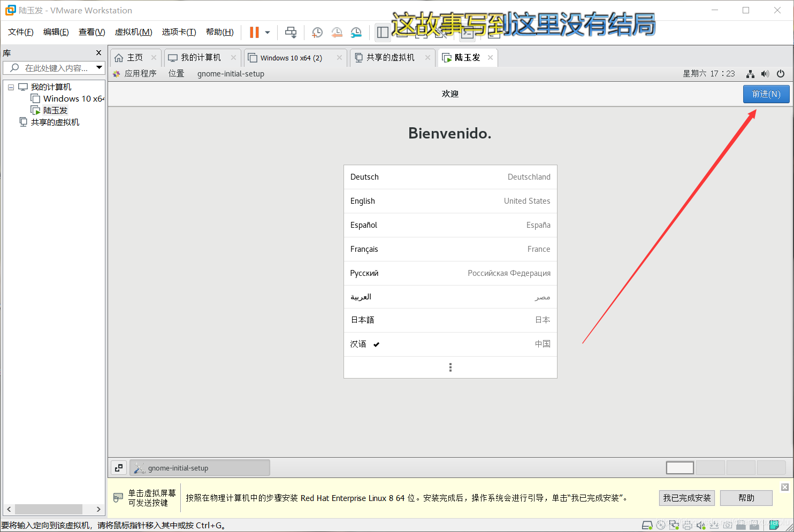The height and width of the screenshot is (532, 794).
Task: Click the sound card status icon
Action: point(701,525)
